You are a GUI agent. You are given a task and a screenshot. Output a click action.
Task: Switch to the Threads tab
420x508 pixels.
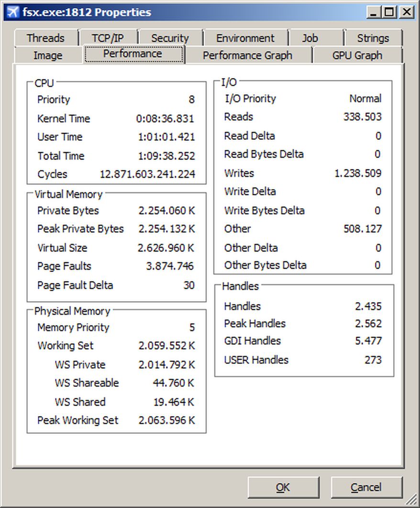(46, 38)
